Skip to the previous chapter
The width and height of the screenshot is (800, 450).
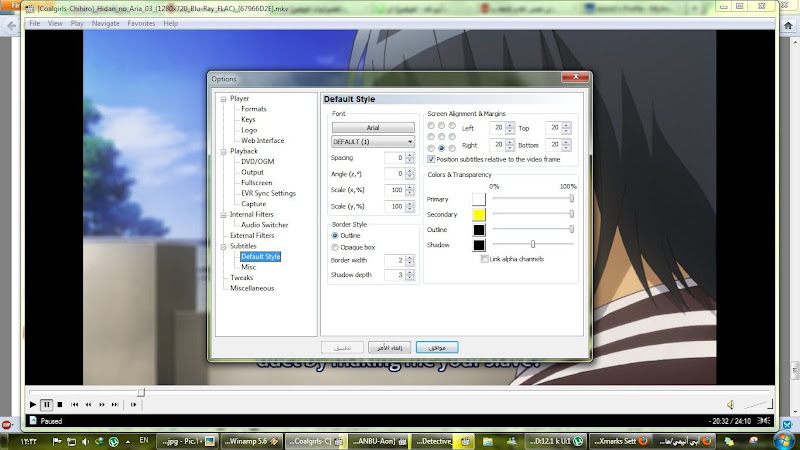coord(74,405)
